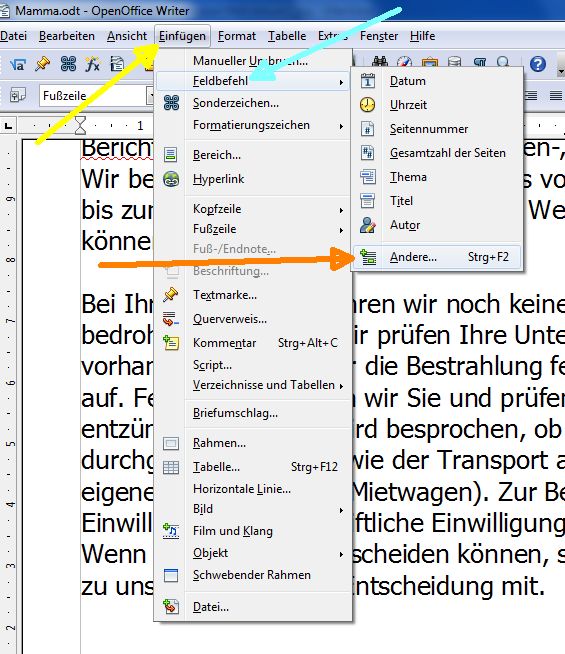
Task: Click the icon beside Gesamtzahl der Seiten
Action: (367, 153)
